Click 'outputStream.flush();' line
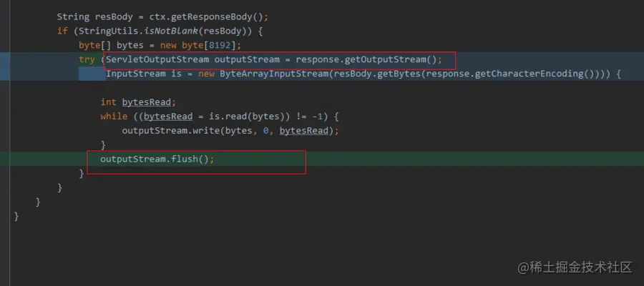This screenshot has width=644, height=286. [x=157, y=159]
